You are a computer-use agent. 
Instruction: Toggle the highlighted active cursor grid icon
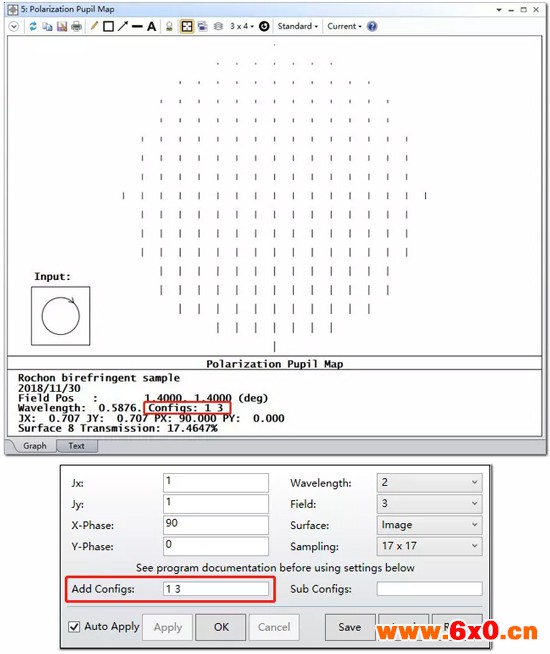[x=187, y=26]
